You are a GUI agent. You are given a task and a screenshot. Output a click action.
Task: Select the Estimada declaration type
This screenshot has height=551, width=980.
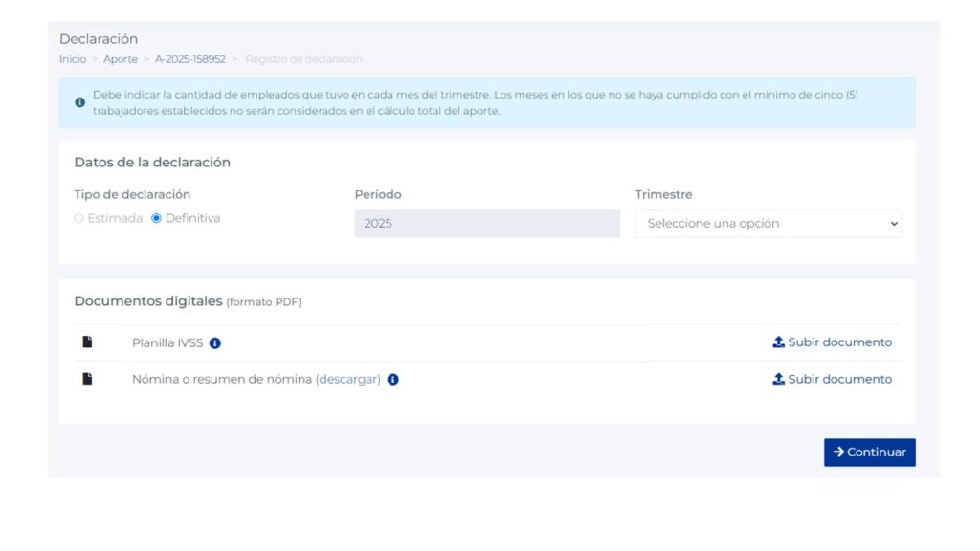click(x=80, y=218)
